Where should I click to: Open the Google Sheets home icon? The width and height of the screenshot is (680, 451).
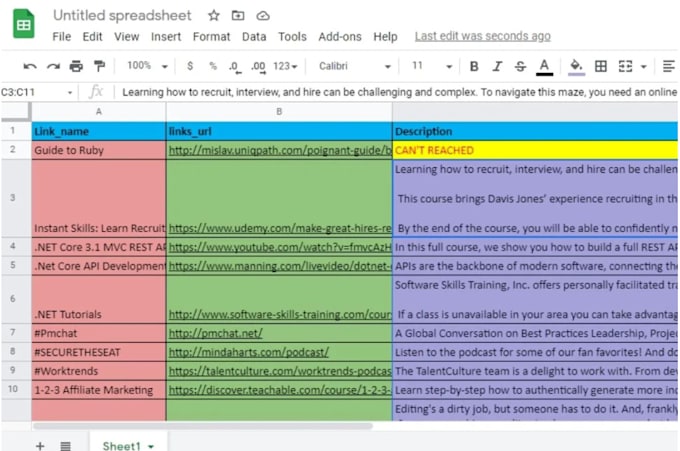pos(23,23)
